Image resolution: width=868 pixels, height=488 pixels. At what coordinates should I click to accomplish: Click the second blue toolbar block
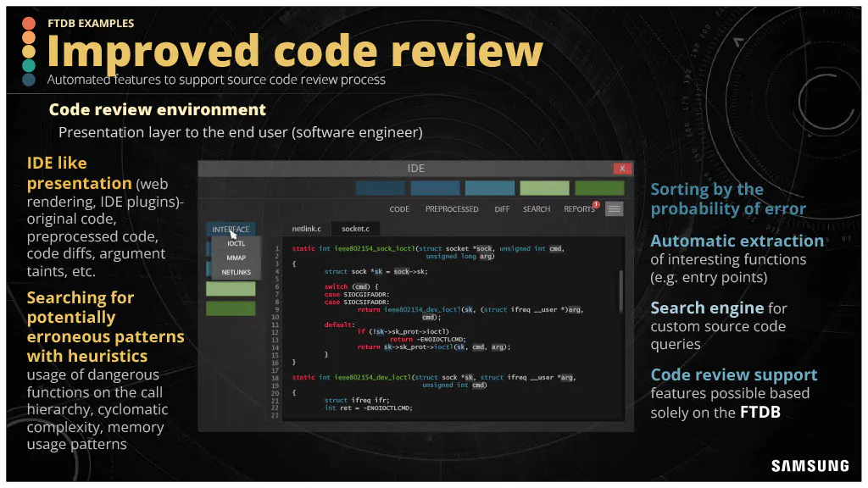tap(435, 188)
